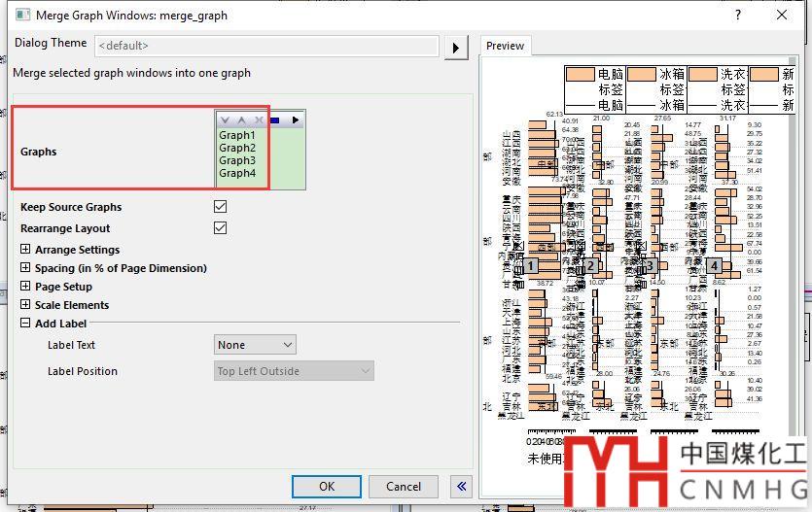The height and width of the screenshot is (512, 812).
Task: Expand the Page Setup section
Action: click(x=25, y=287)
